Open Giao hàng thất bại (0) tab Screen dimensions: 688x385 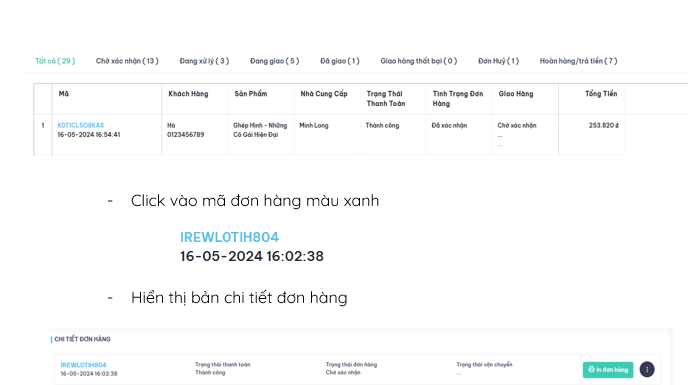(x=419, y=61)
